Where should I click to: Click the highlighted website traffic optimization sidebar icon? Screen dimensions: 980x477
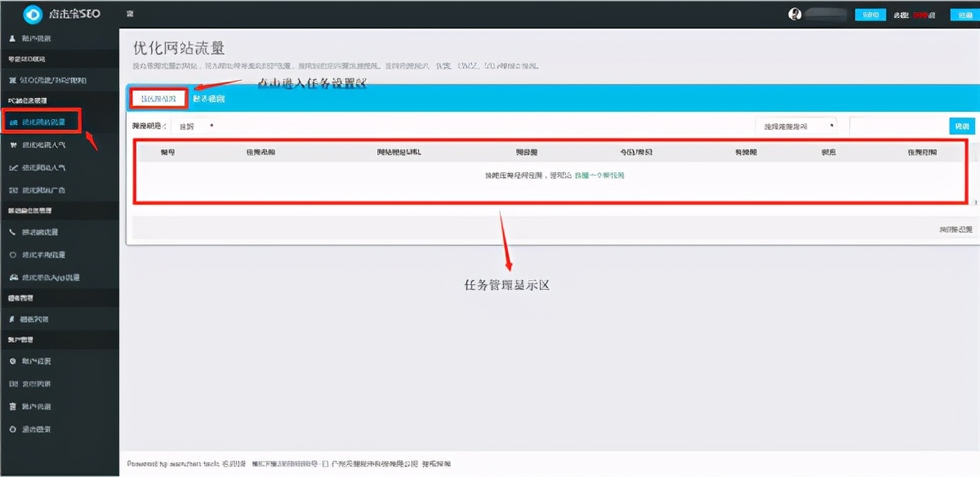(x=13, y=121)
